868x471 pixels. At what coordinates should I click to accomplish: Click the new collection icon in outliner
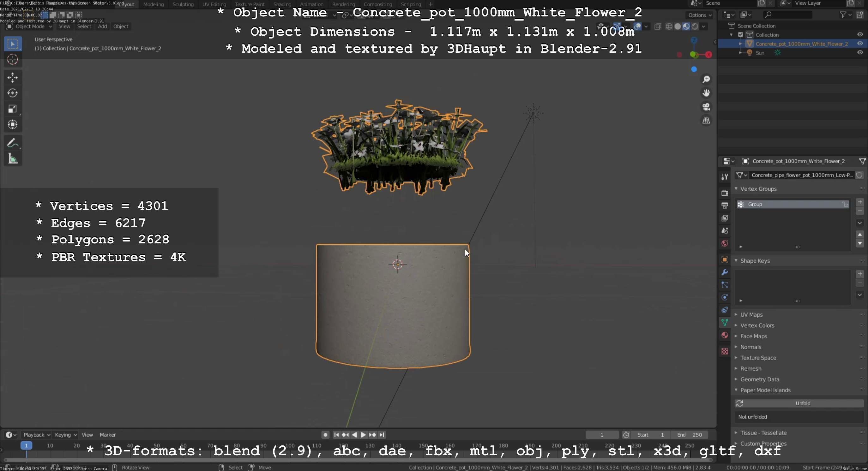click(860, 15)
